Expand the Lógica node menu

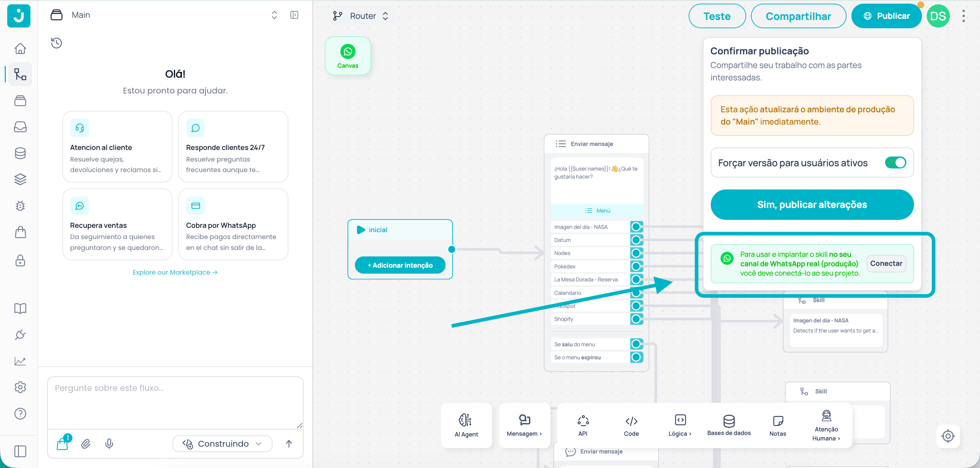[x=680, y=425]
